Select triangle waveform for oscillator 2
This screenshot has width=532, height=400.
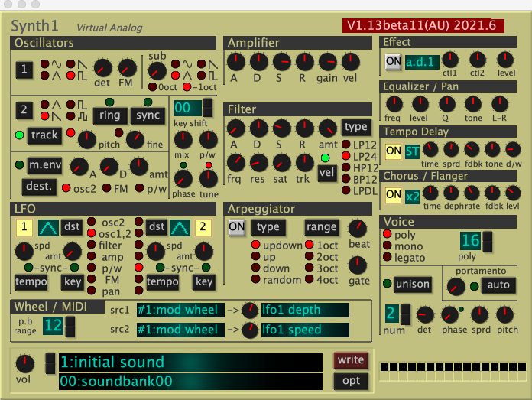[x=45, y=104]
